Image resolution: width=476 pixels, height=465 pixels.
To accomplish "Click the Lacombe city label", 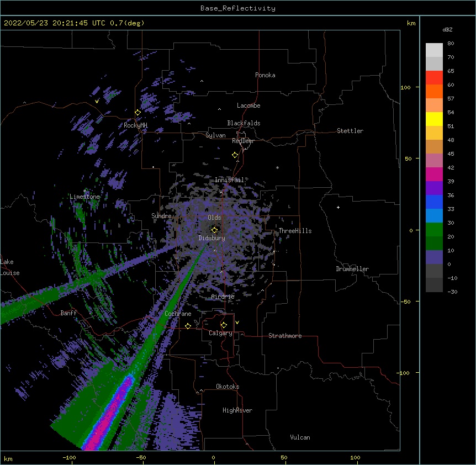I will [248, 105].
